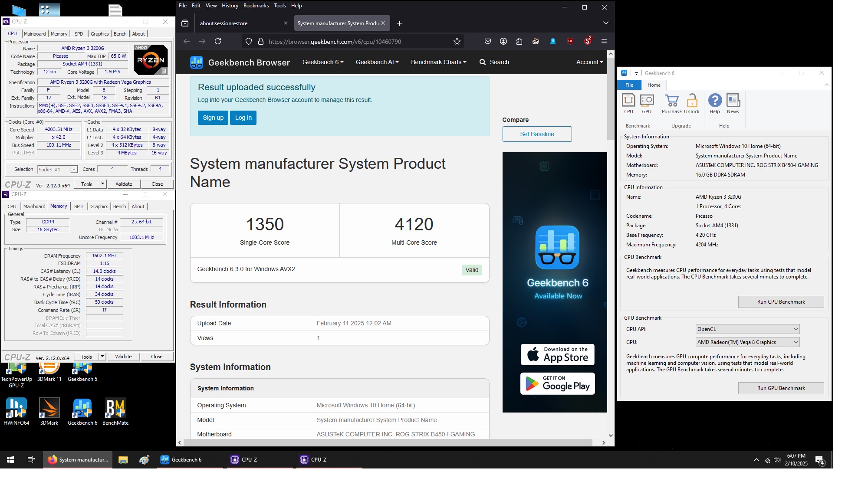Viewport: 868px width, 488px height.
Task: Expand Tools dropdown arrow in CPU-Z Memory window
Action: coord(102,357)
